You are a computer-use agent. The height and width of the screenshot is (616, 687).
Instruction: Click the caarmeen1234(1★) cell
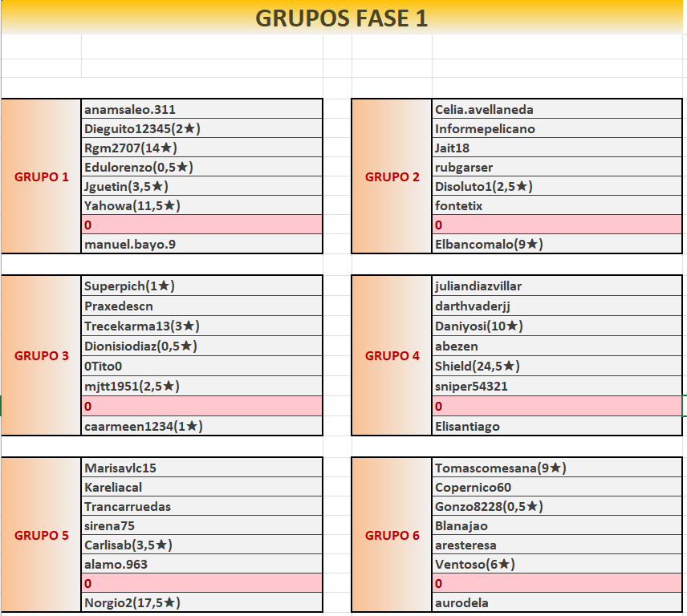[x=202, y=426]
